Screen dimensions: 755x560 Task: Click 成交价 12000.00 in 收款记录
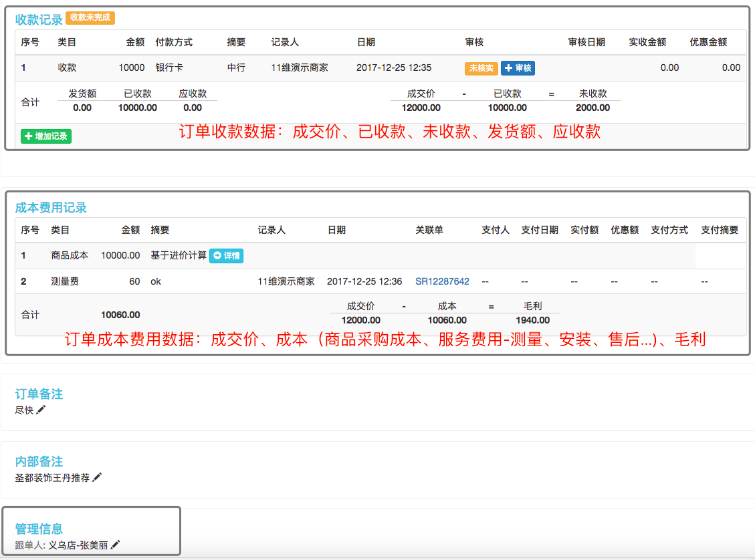421,108
